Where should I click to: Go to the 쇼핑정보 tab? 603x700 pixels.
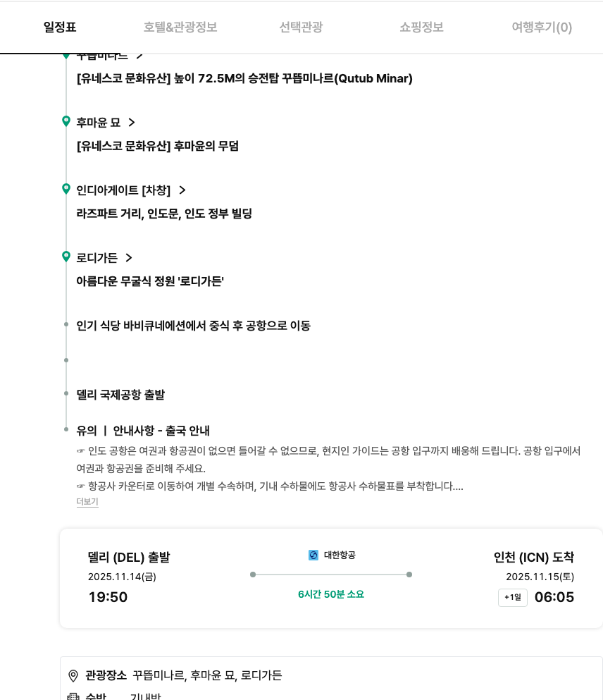coord(421,27)
